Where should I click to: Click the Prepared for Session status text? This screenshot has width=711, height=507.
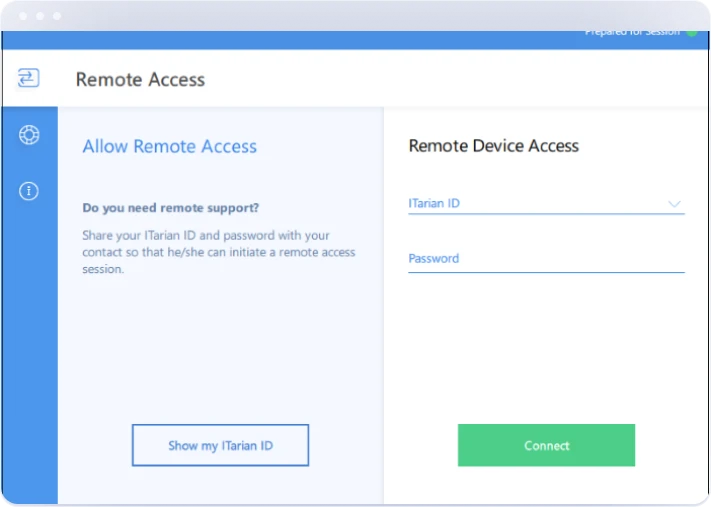(632, 33)
